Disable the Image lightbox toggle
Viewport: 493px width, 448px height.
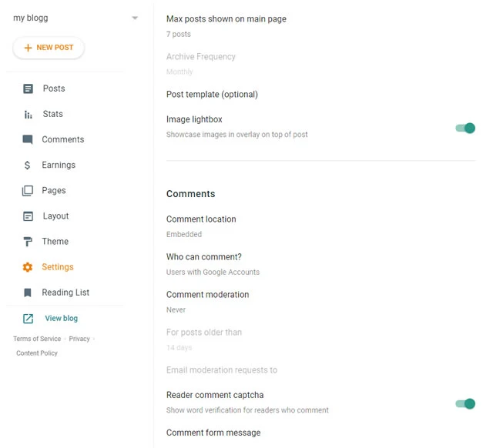tap(465, 128)
